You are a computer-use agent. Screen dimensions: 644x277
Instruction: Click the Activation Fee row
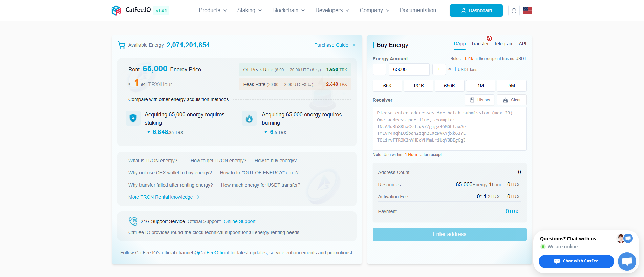(x=449, y=197)
